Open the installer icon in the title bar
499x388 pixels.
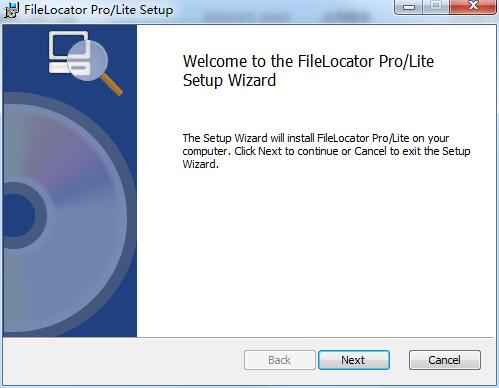coord(11,9)
